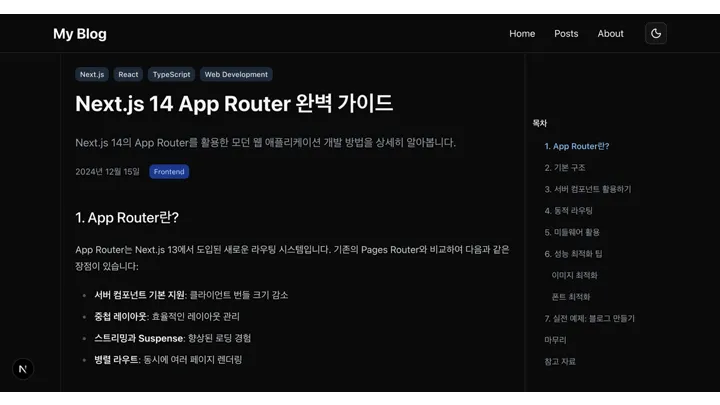This screenshot has height=405, width=720.
Task: Jump to '1. App Router란?' in contents
Action: click(577, 146)
